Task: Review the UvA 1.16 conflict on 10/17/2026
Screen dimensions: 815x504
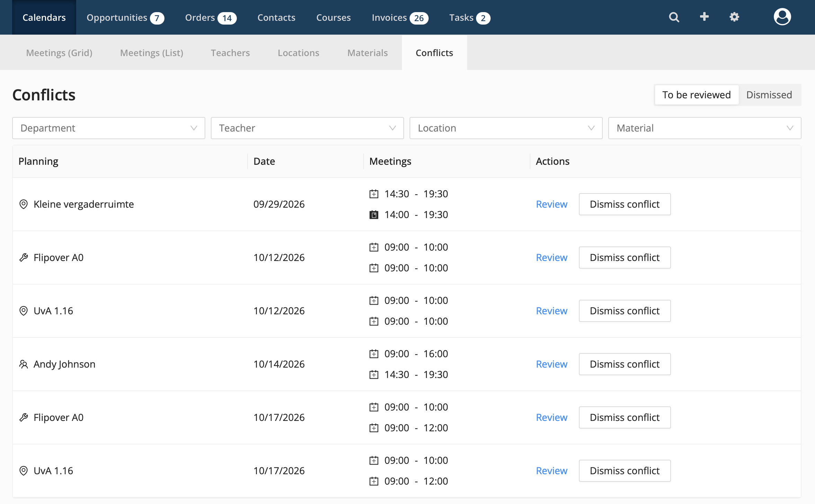Action: click(552, 471)
